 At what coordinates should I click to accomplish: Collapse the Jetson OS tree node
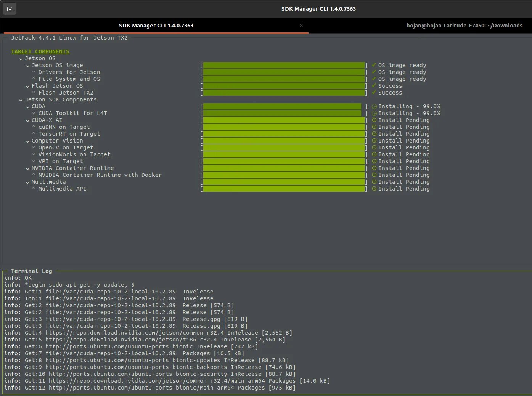[x=21, y=59]
